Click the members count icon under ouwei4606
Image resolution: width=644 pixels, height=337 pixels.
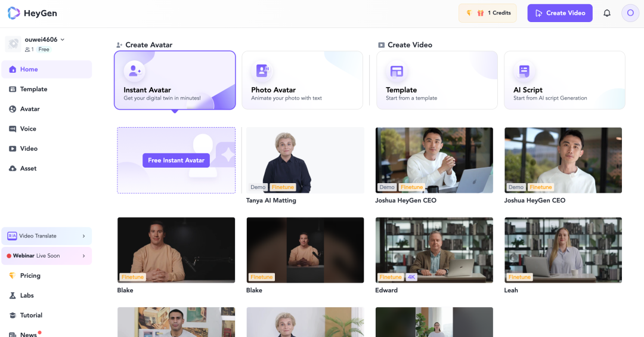tap(29, 50)
